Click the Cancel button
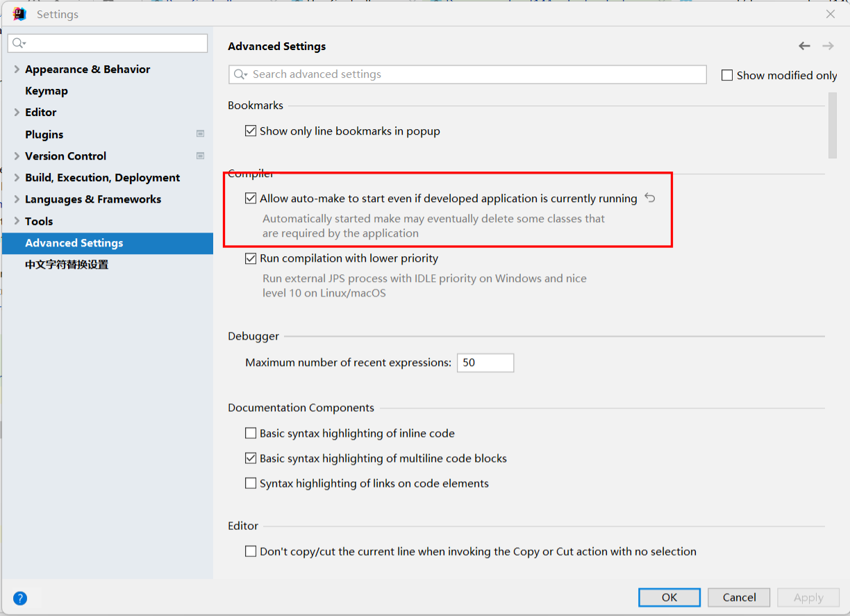This screenshot has height=616, width=850. pyautogui.click(x=739, y=597)
